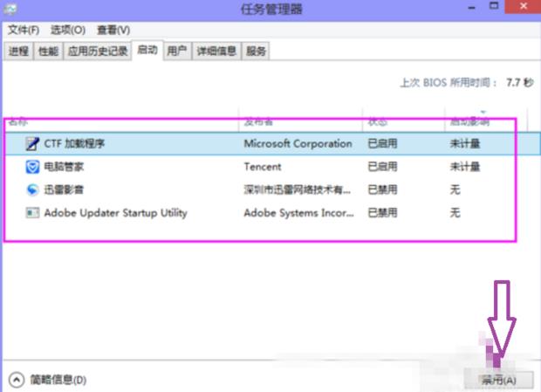Switch to the 应用历史记录 tab
The image size is (541, 392).
98,52
